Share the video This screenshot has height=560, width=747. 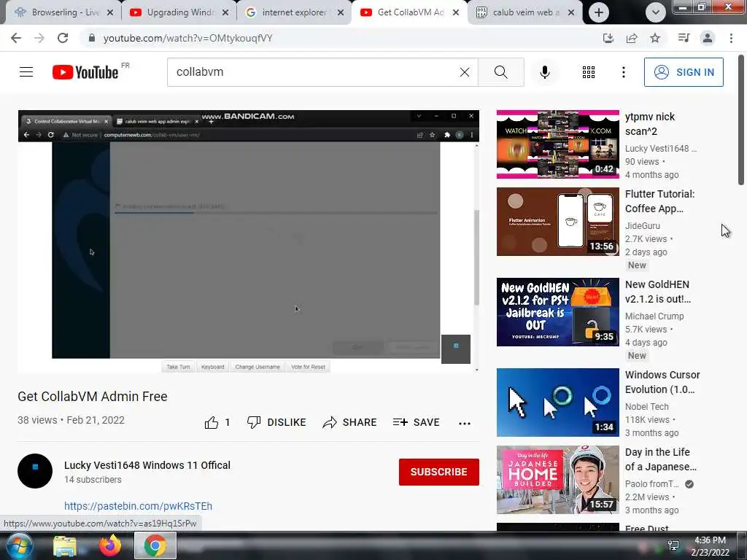pyautogui.click(x=349, y=422)
